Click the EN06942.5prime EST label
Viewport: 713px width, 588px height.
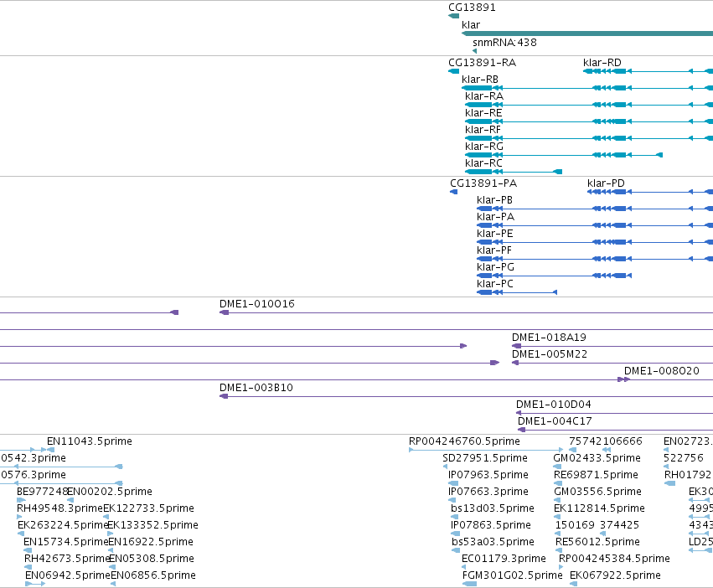click(x=68, y=575)
